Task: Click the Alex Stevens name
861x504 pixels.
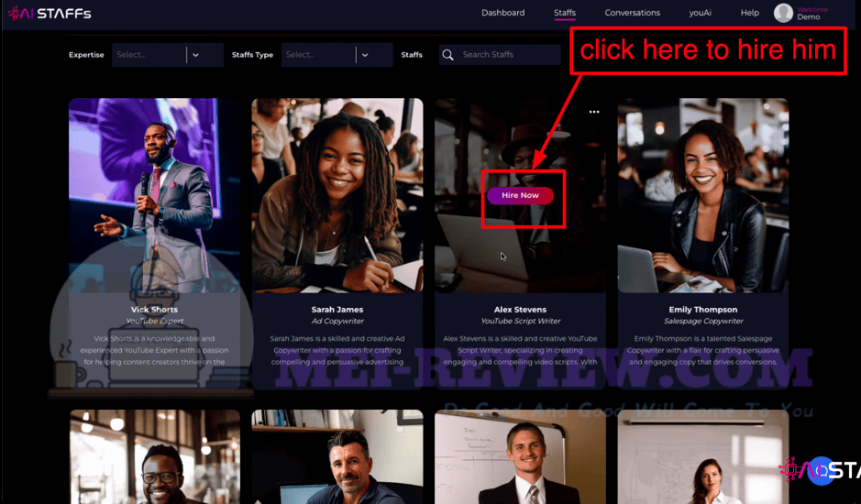Action: (520, 310)
